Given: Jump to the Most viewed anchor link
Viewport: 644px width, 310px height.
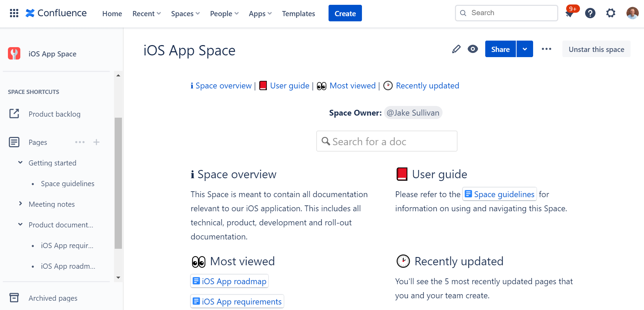Looking at the screenshot, I should (353, 86).
